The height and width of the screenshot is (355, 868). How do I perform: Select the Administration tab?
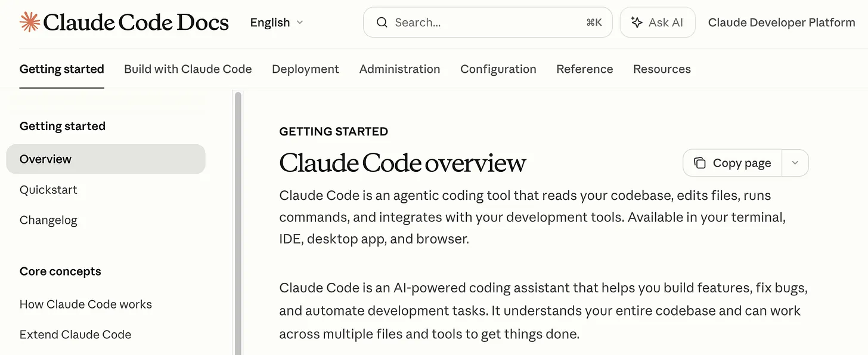[x=399, y=69]
